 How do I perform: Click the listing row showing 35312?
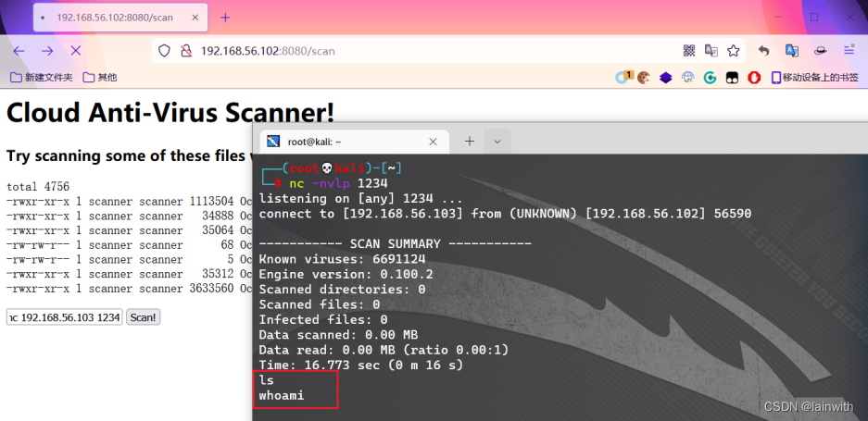click(129, 274)
